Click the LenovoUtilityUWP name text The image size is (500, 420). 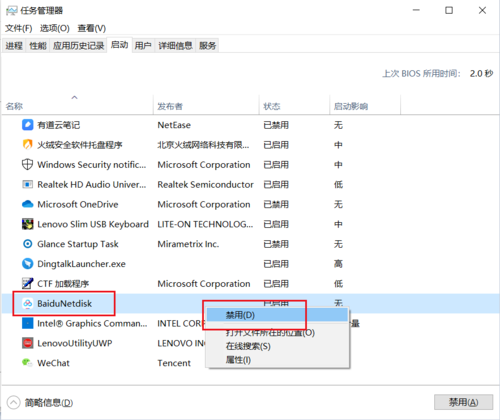75,343
